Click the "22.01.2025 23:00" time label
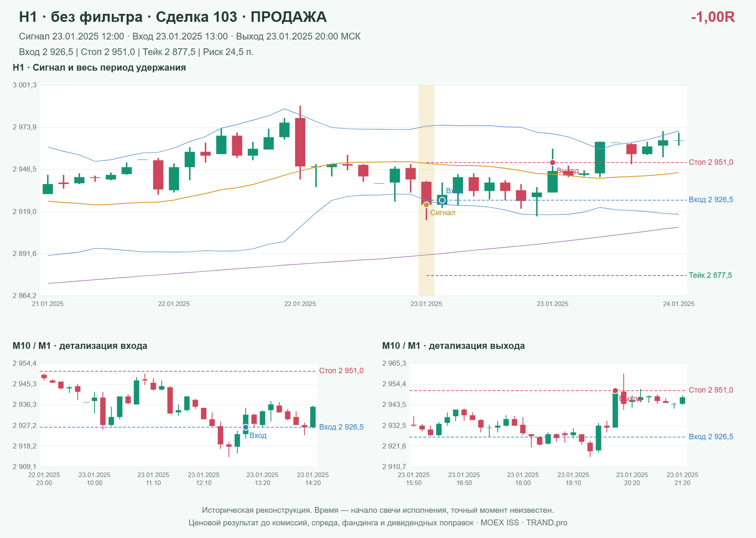Screen dimensions: 756x538 click(x=44, y=479)
